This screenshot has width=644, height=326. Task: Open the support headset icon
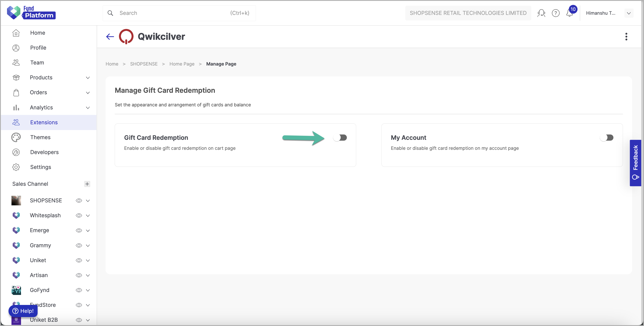541,13
